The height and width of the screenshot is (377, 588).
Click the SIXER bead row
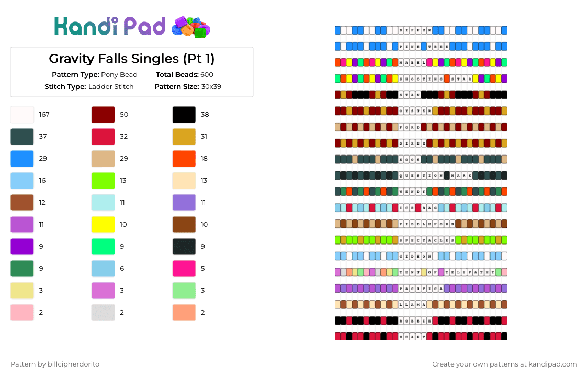pos(421,143)
